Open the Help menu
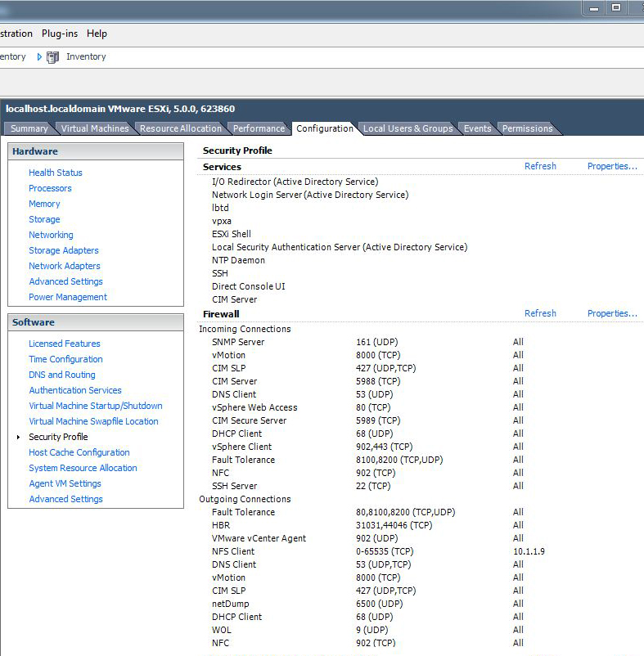644x656 pixels. click(97, 34)
